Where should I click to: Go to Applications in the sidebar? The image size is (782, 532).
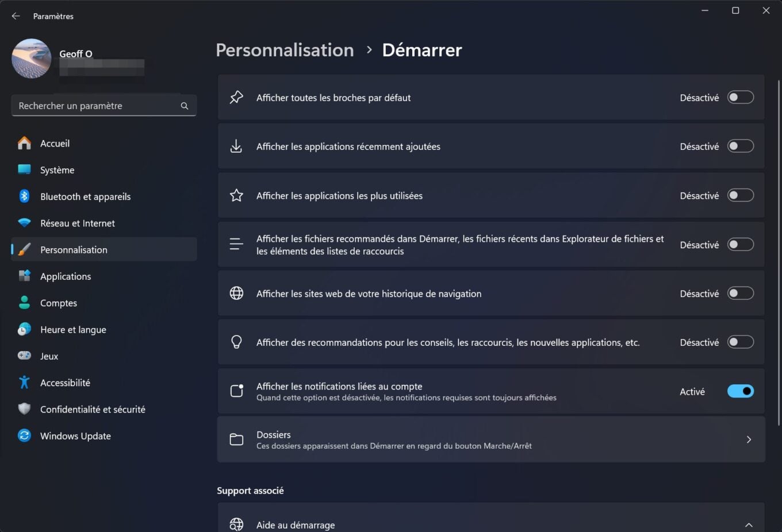point(66,276)
